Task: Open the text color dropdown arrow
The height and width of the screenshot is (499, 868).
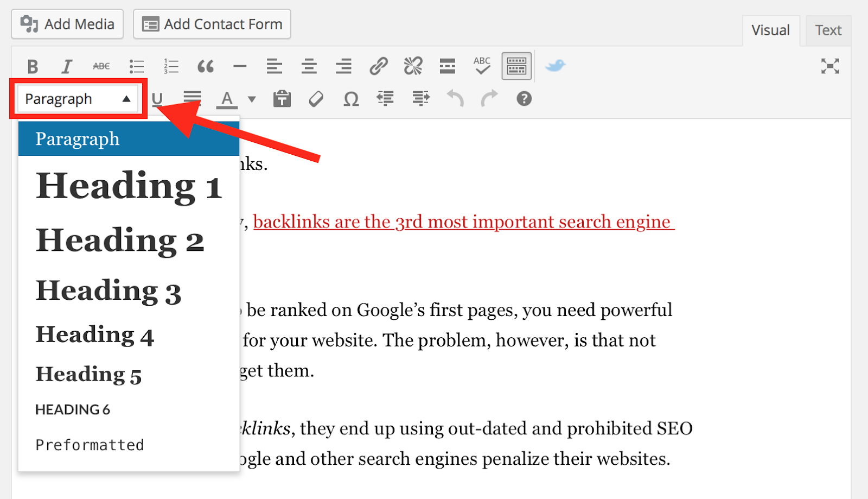Action: [x=251, y=98]
